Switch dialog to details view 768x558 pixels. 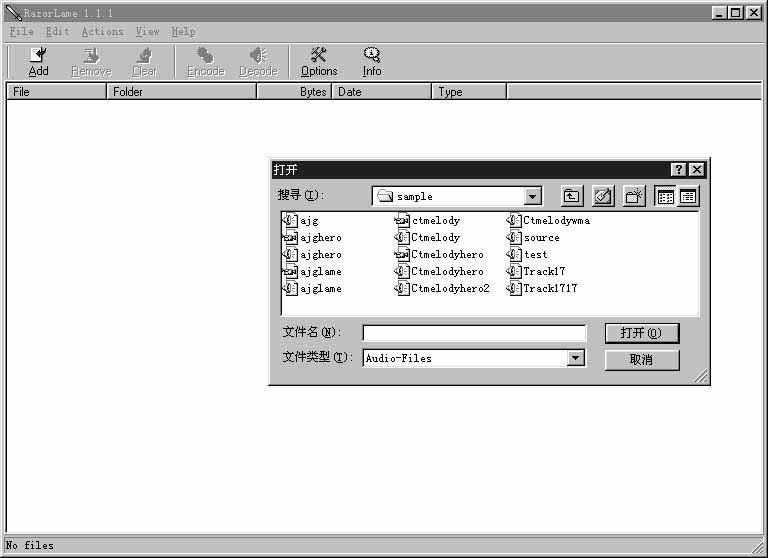[688, 196]
